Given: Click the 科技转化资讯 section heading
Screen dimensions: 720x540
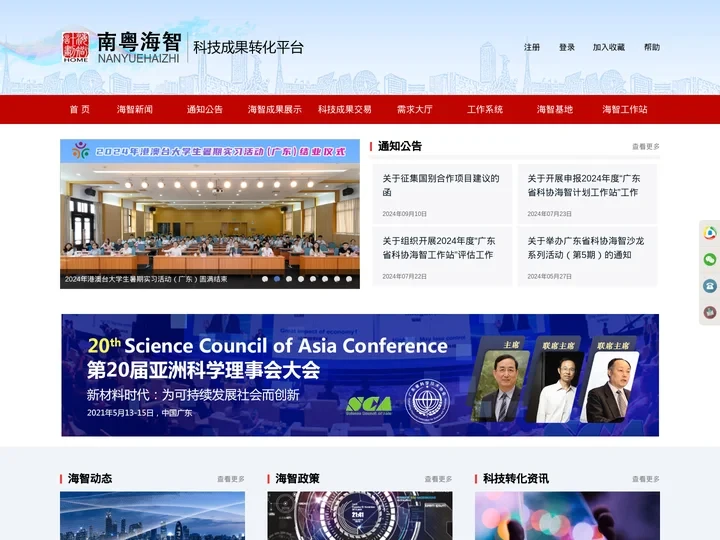Looking at the screenshot, I should (x=516, y=478).
